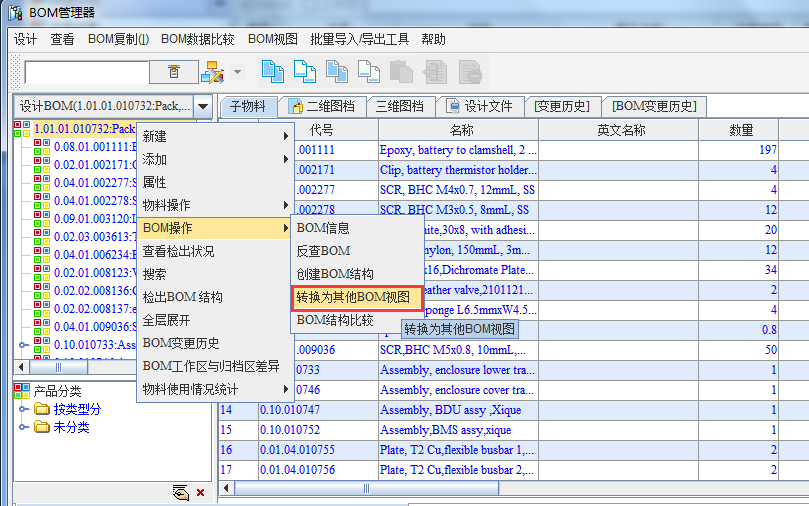Choose 搜索 from the context menu
The height and width of the screenshot is (506, 809).
pos(215,274)
